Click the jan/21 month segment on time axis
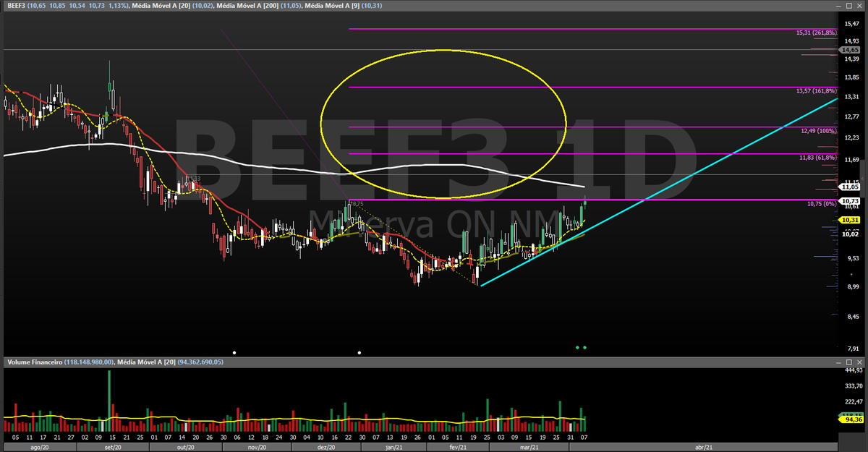 [393, 447]
